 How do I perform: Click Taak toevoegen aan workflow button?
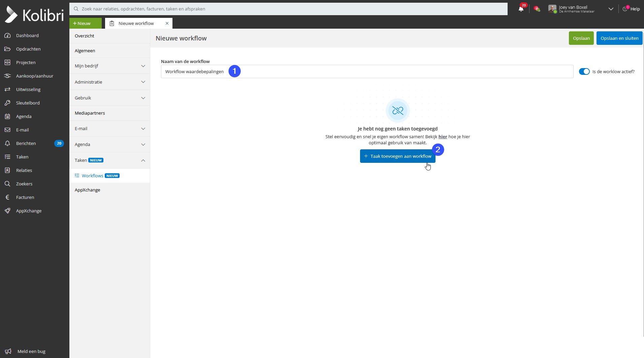[397, 156]
